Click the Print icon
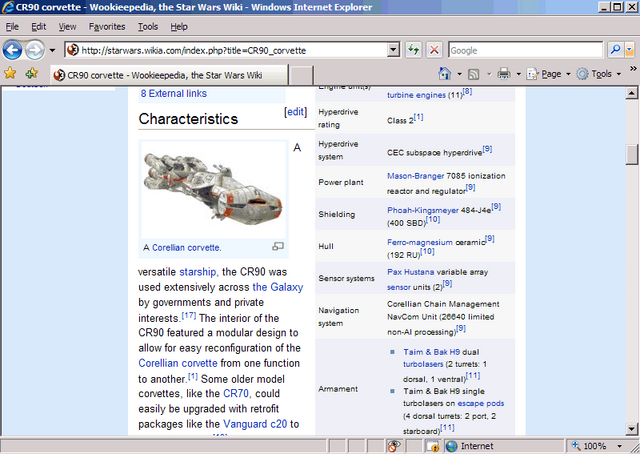 click(504, 74)
